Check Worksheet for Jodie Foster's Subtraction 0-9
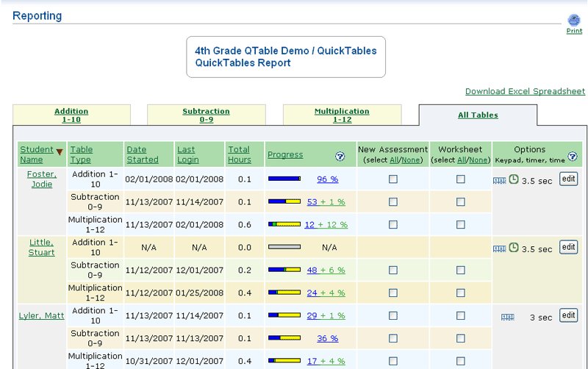Image resolution: width=588 pixels, height=369 pixels. (461, 202)
